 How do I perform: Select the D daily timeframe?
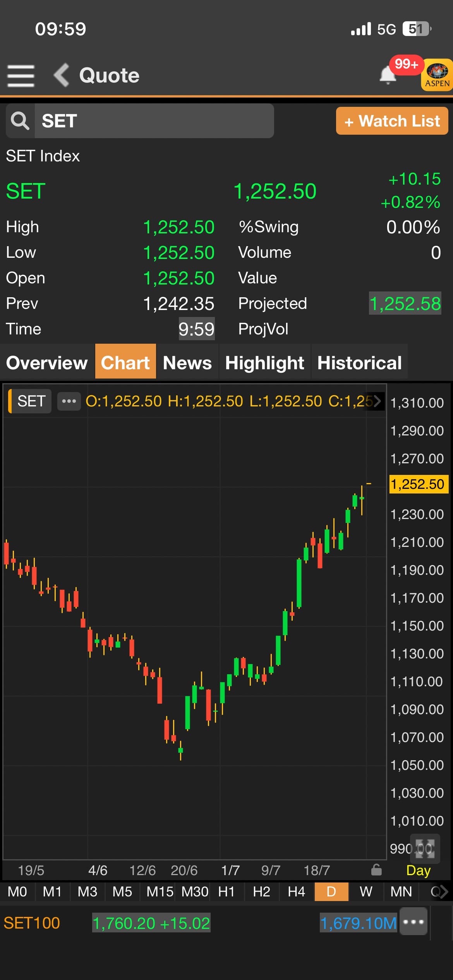point(331,892)
